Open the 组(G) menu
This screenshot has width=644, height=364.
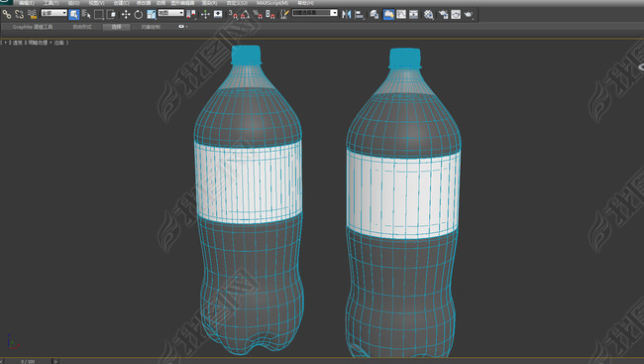(74, 3)
